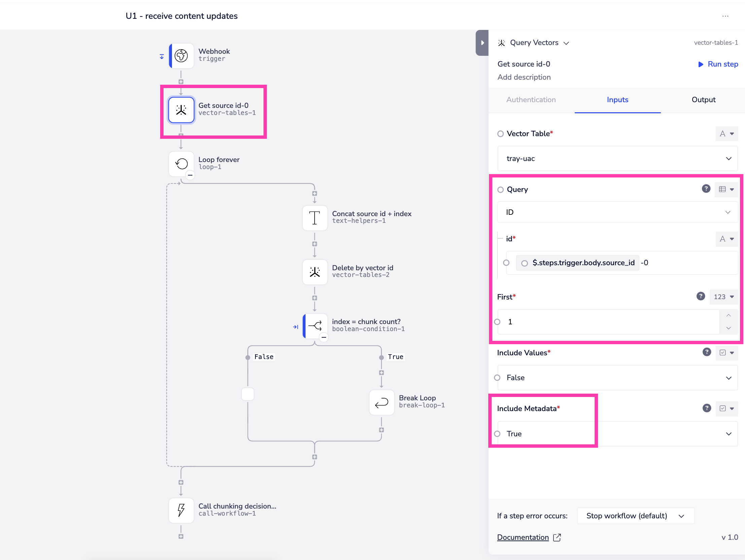Open the Concat source id + index step
Screen dimensions: 745x560
(x=315, y=218)
